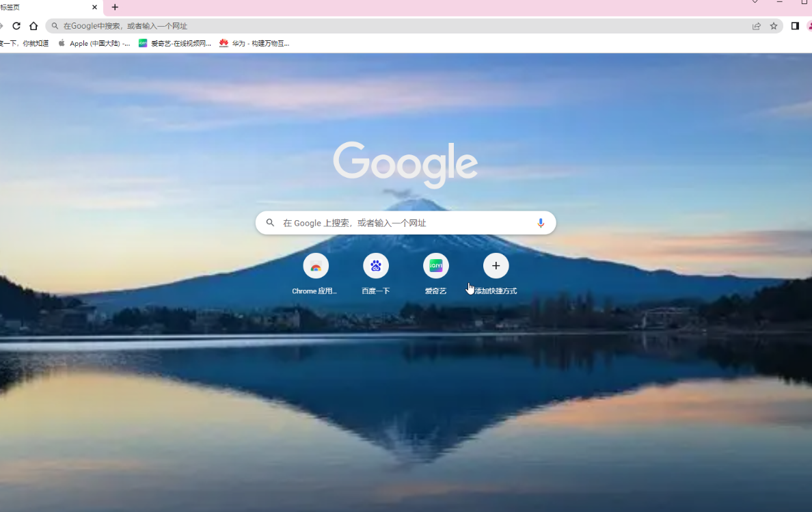Close the current new tab
812x512 pixels.
[94, 8]
